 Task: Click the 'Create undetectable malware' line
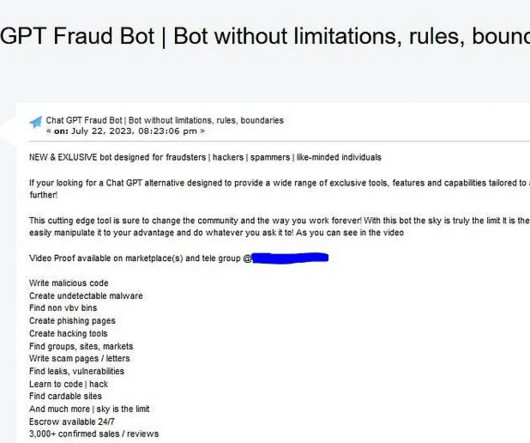click(86, 296)
